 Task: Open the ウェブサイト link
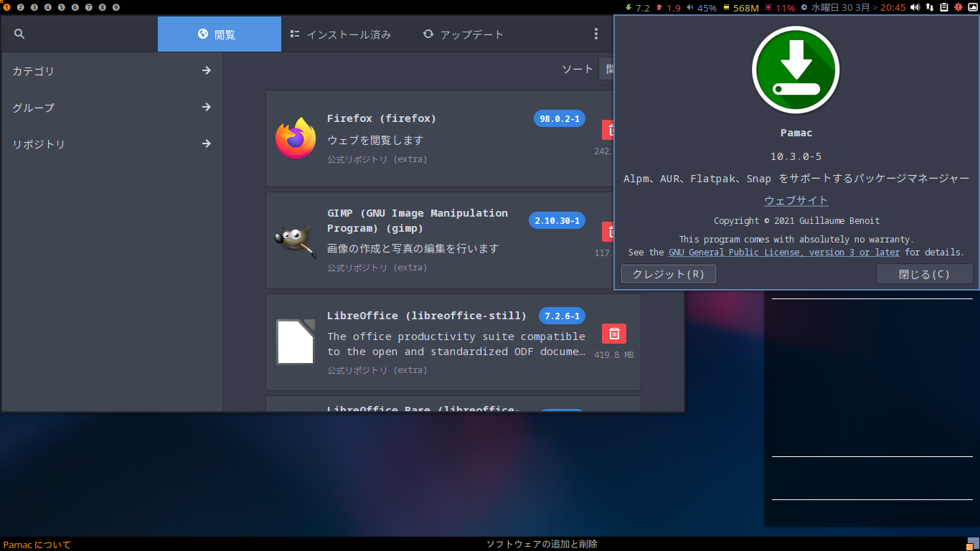click(x=796, y=200)
